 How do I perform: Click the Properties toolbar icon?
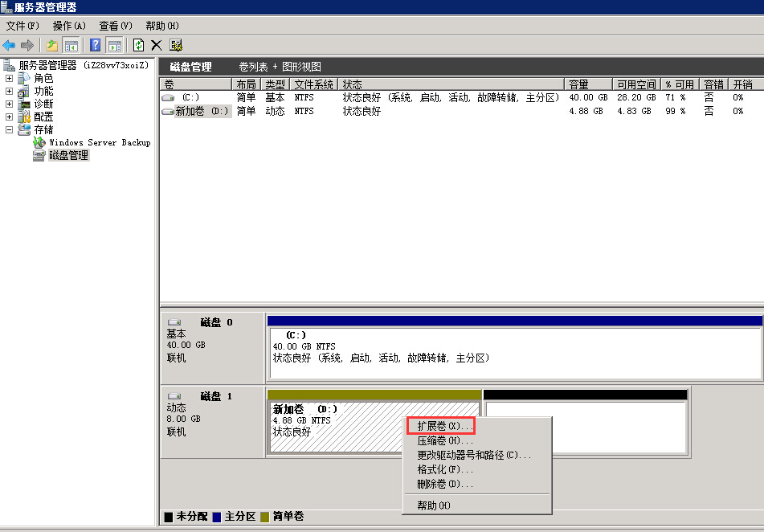coord(176,45)
